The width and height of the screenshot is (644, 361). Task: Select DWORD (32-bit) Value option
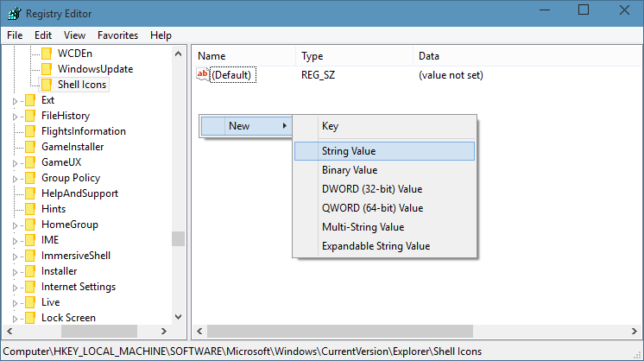(372, 189)
